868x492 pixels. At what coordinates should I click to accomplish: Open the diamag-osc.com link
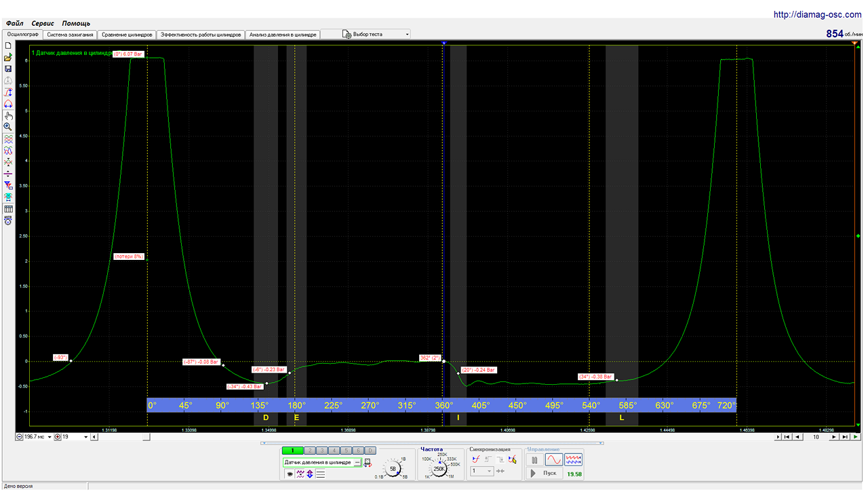(x=818, y=14)
